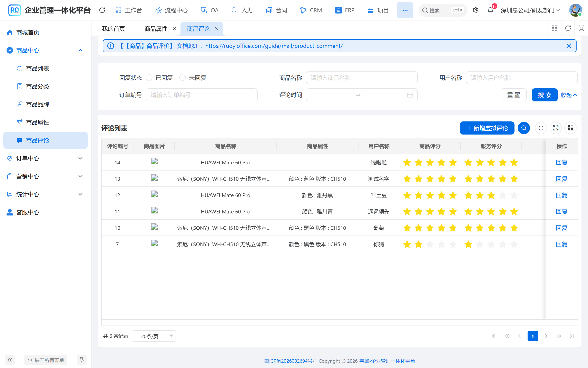Screen dimensions: 588x368
Task: Pin the sidebar menu
Action: click(81, 360)
